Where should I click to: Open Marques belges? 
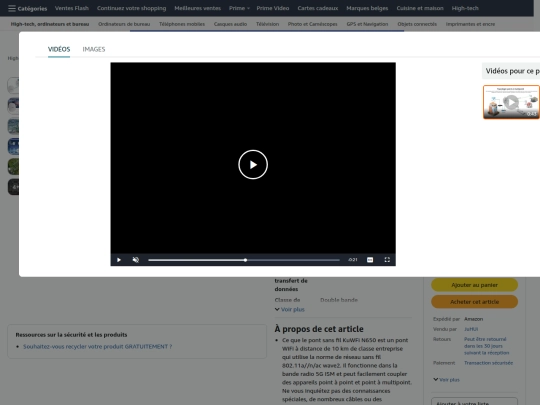click(x=367, y=8)
